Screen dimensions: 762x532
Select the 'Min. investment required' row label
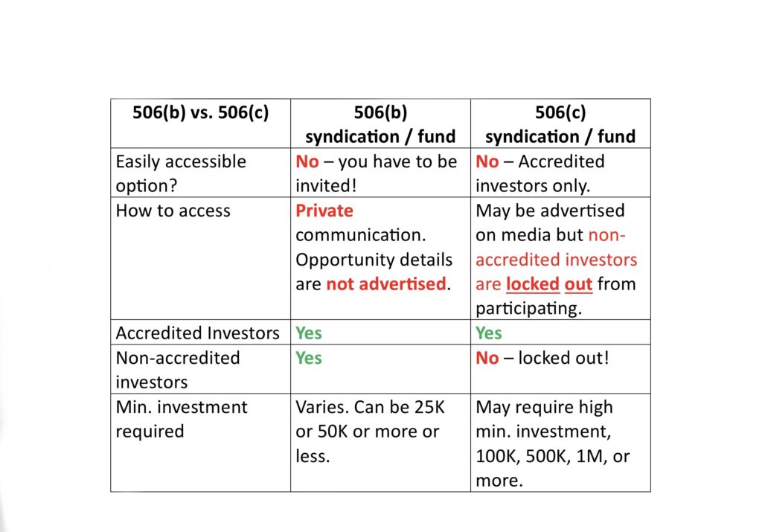coord(200,443)
